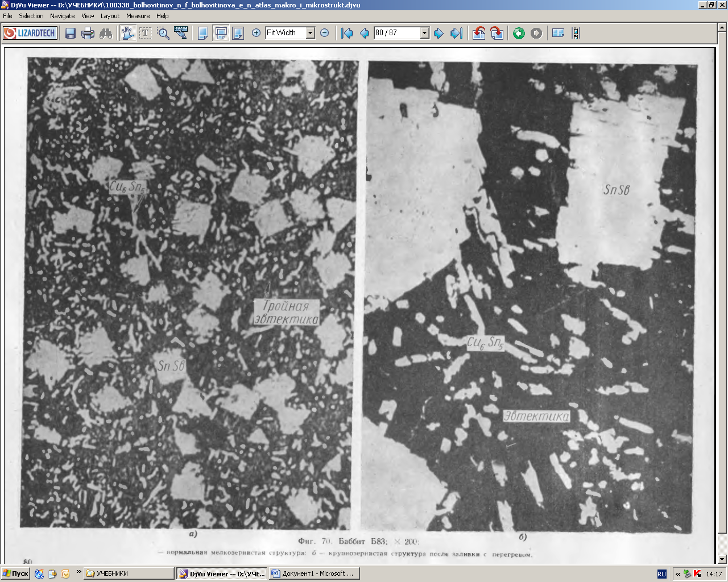Click the vertical scrollbar down arrow
Image resolution: width=728 pixels, height=582 pixels.
pyautogui.click(x=722, y=559)
